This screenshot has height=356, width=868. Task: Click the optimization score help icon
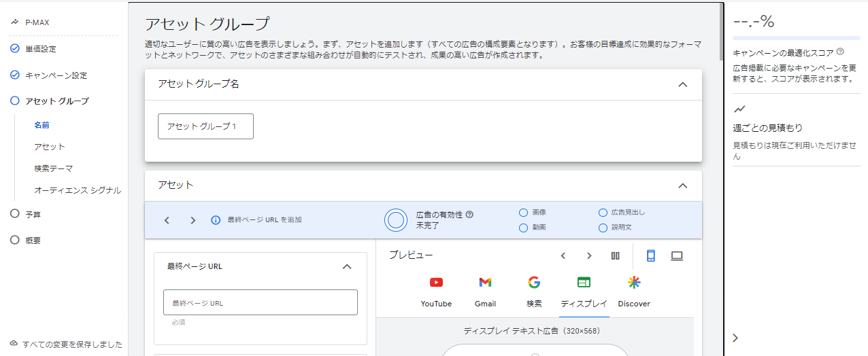841,52
